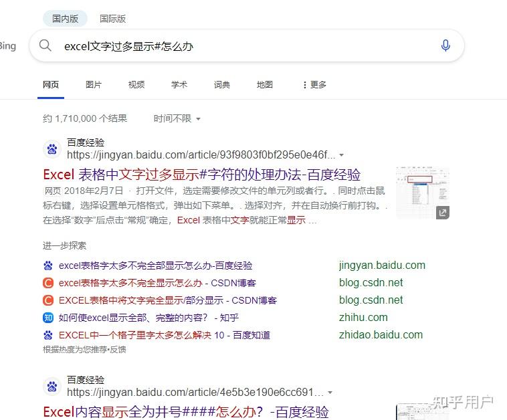Click '根据热度为您推荐' text
507x420 pixels.
(x=75, y=350)
